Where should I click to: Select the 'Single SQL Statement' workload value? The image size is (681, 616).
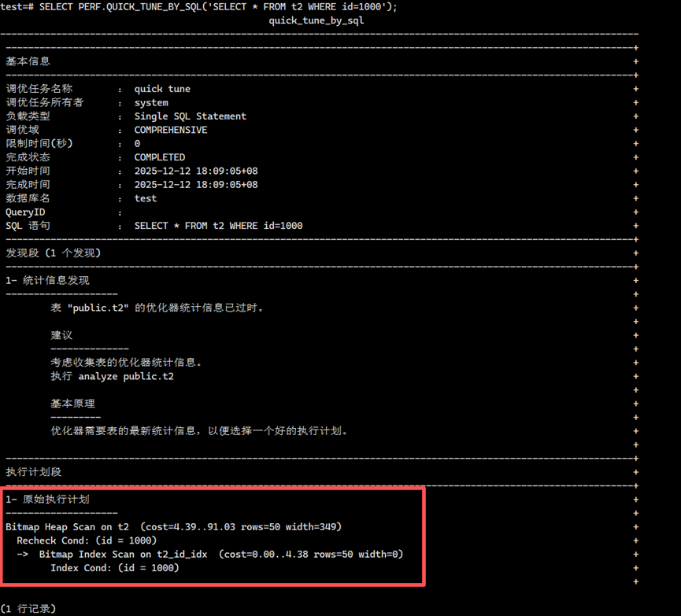click(x=190, y=116)
